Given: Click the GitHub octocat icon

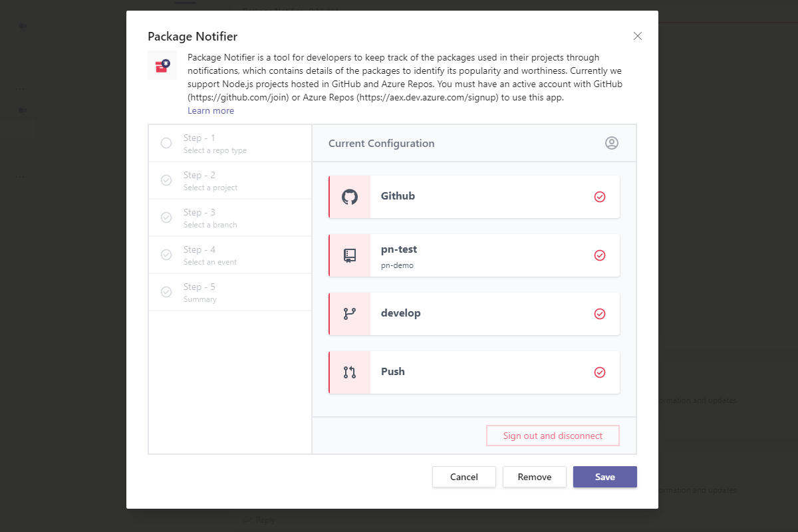Looking at the screenshot, I should 350,197.
